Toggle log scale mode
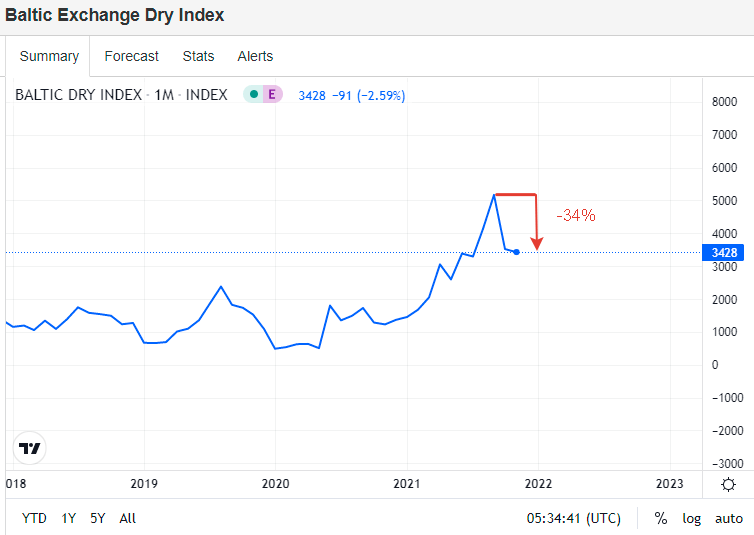Screen dimensions: 754x535 691,519
